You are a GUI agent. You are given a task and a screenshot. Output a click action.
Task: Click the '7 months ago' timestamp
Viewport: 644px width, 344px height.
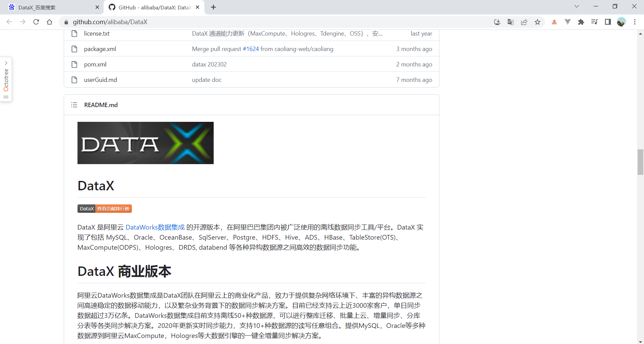tap(414, 80)
